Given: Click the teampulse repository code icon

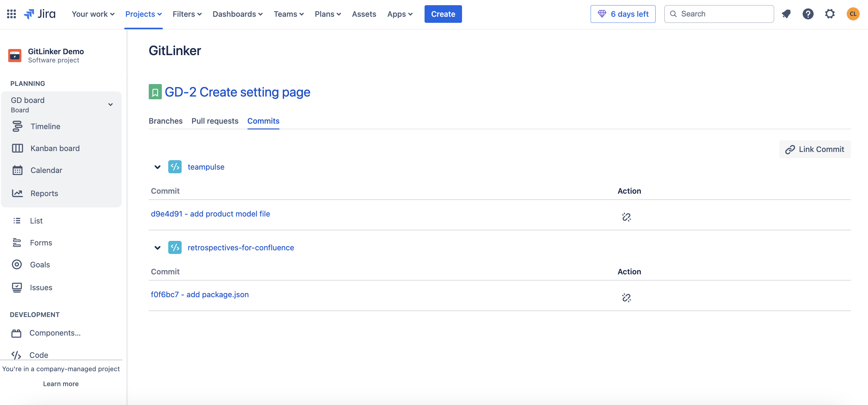Looking at the screenshot, I should [x=175, y=167].
